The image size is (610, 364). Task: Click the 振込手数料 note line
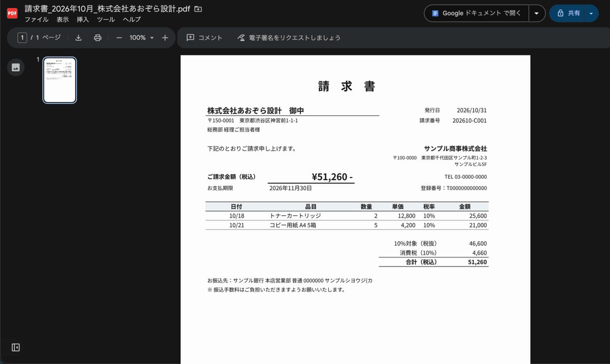click(x=277, y=290)
